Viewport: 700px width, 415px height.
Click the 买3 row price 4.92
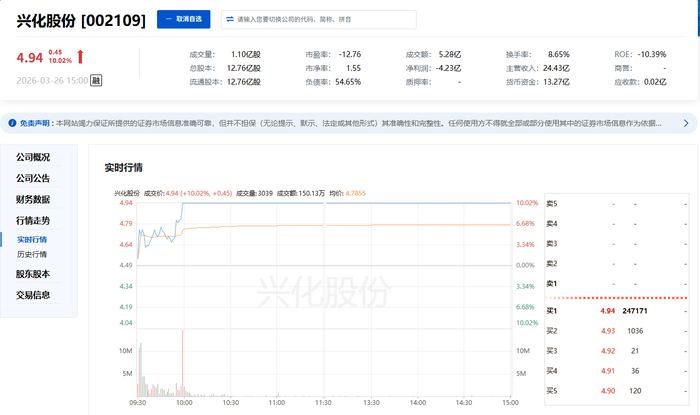click(x=608, y=351)
